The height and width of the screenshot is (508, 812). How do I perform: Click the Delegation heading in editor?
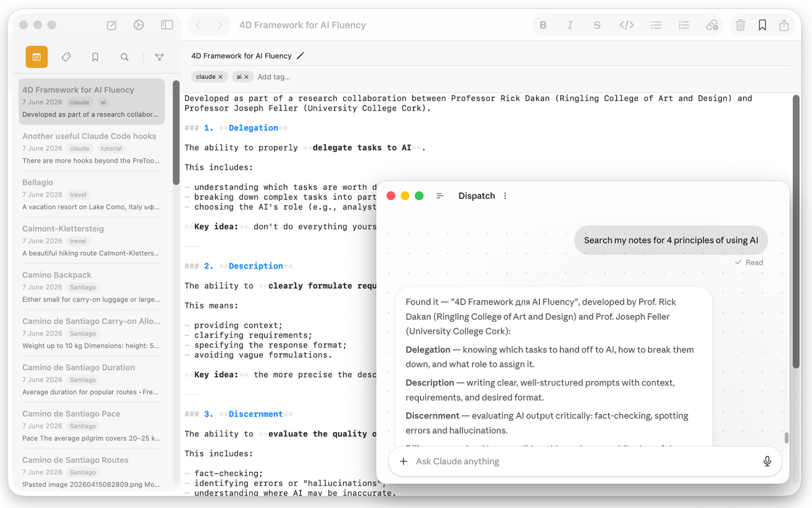[x=253, y=128]
